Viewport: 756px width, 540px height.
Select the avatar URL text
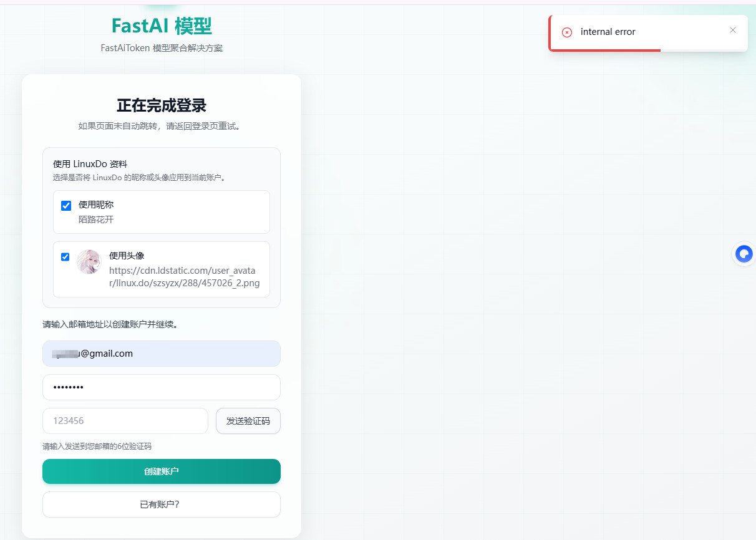[184, 277]
